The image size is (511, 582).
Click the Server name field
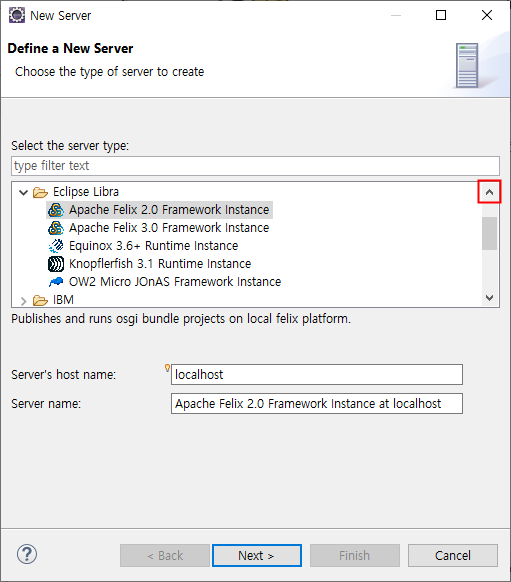[x=317, y=403]
